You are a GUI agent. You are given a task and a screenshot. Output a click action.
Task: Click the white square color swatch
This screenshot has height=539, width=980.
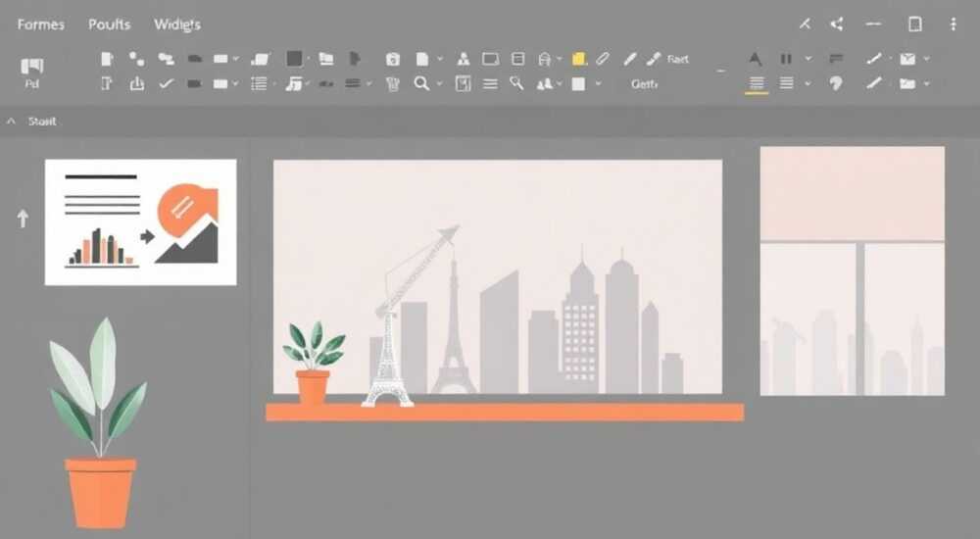point(579,83)
